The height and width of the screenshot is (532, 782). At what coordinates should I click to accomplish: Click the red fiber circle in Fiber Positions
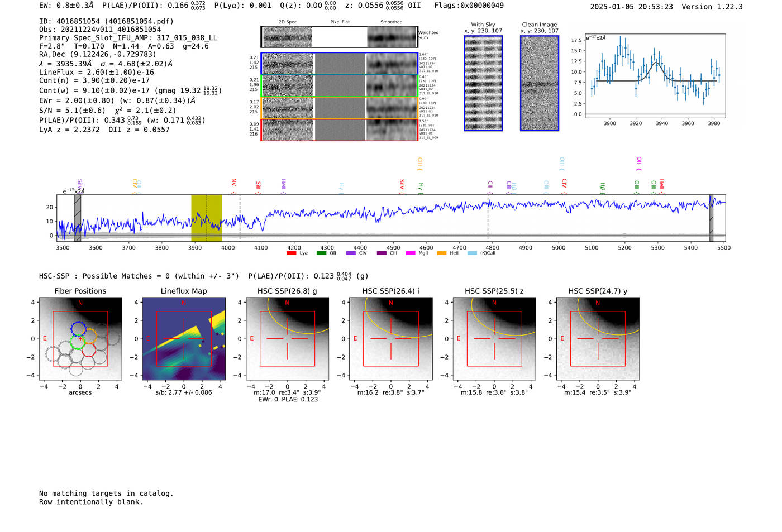pos(88,349)
